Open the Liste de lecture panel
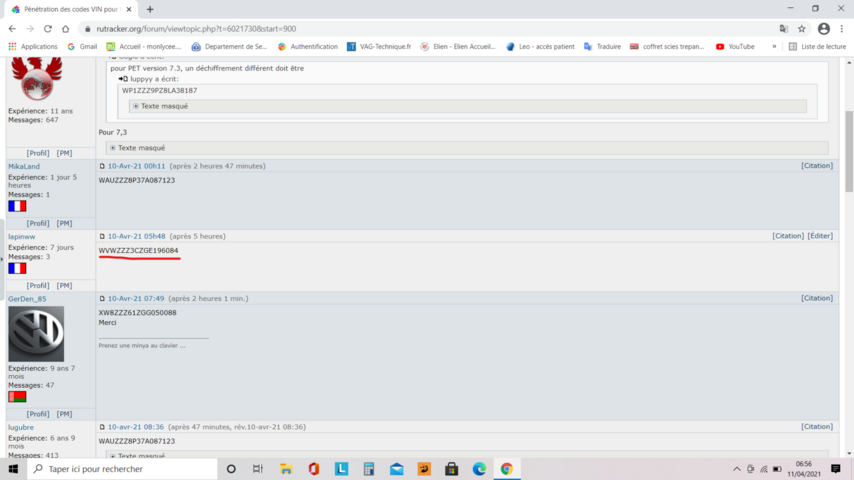 coord(817,47)
